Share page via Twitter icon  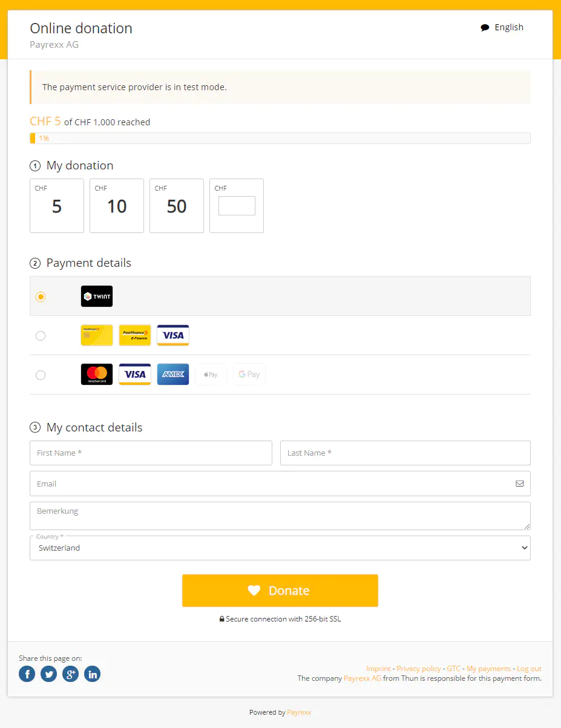tap(49, 674)
